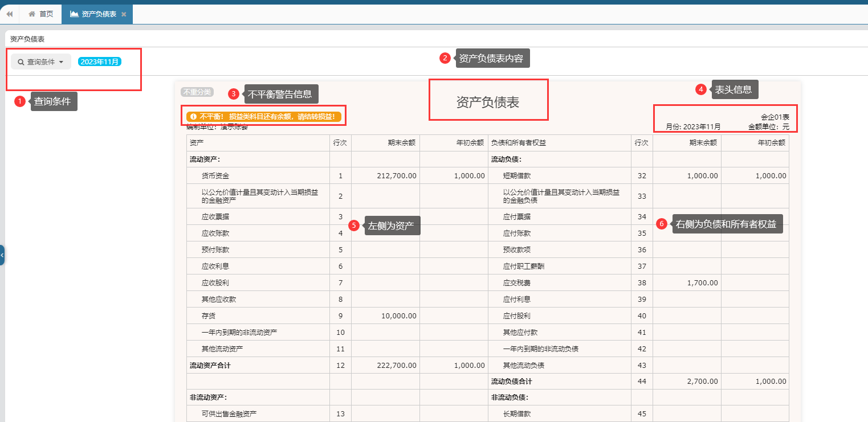This screenshot has height=422, width=868.
Task: Click the 不平衡 warning message banner
Action: (264, 116)
